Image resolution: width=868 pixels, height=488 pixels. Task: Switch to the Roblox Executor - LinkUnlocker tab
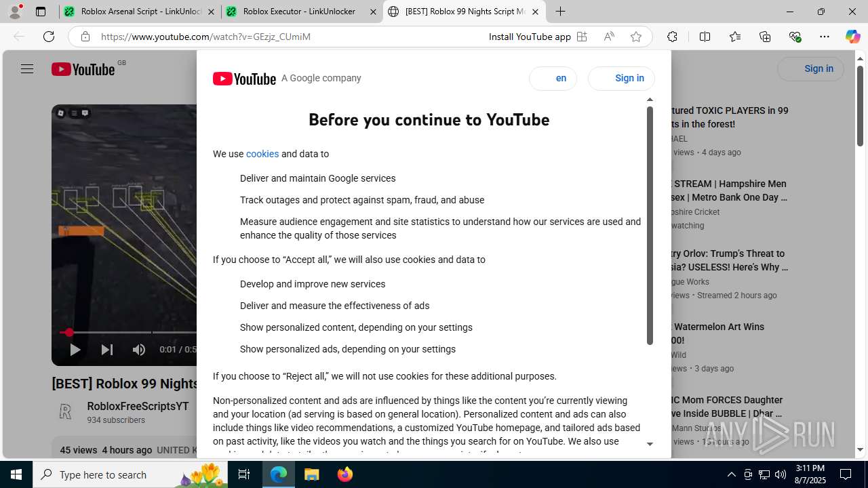(302, 12)
